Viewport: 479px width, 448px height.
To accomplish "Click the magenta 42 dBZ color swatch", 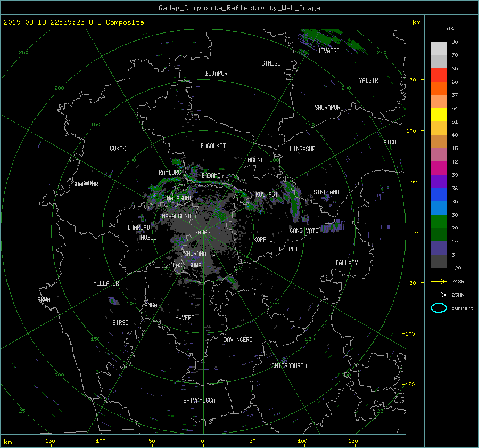I will pyautogui.click(x=439, y=168).
